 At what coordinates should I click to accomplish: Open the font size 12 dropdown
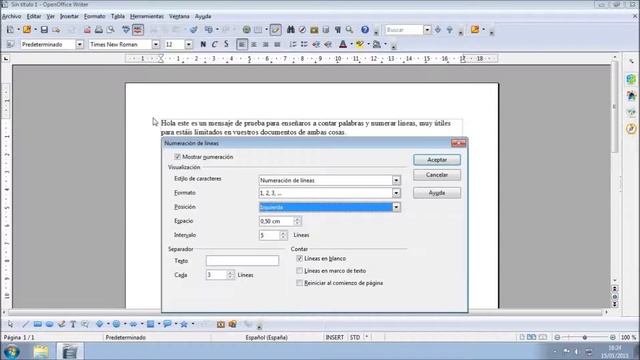189,44
